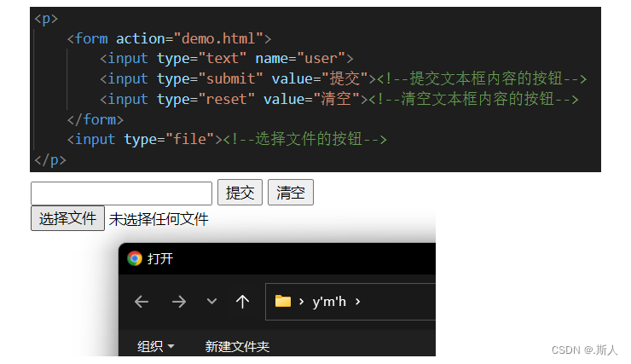Image resolution: width=631 pixels, height=364 pixels.
Task: Click the 提交 submit button
Action: [240, 193]
